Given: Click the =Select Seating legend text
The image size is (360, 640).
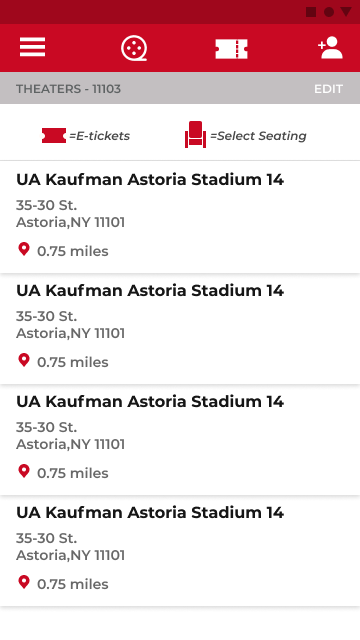Looking at the screenshot, I should coord(258,136).
